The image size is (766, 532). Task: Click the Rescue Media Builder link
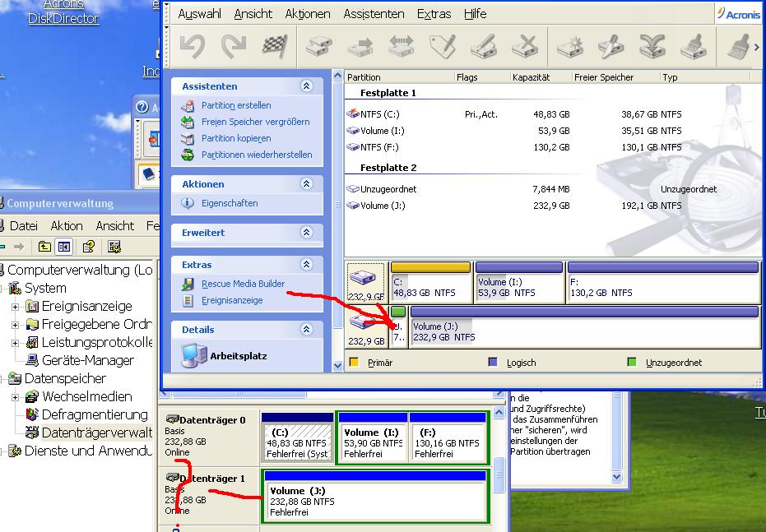[x=243, y=284]
